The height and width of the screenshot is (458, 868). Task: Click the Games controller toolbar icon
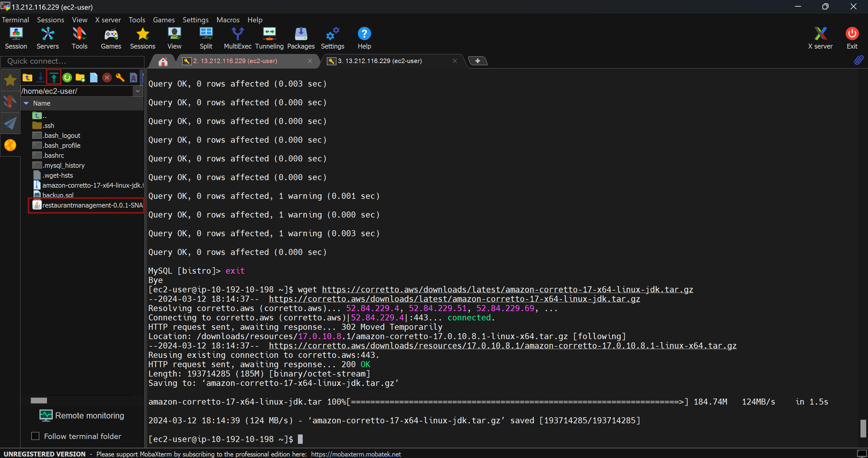coord(111,38)
